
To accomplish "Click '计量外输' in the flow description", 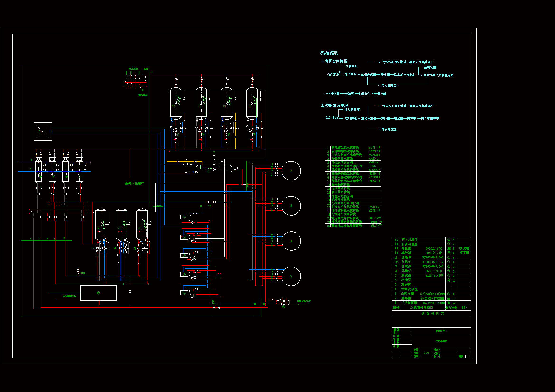I will tap(380, 94).
